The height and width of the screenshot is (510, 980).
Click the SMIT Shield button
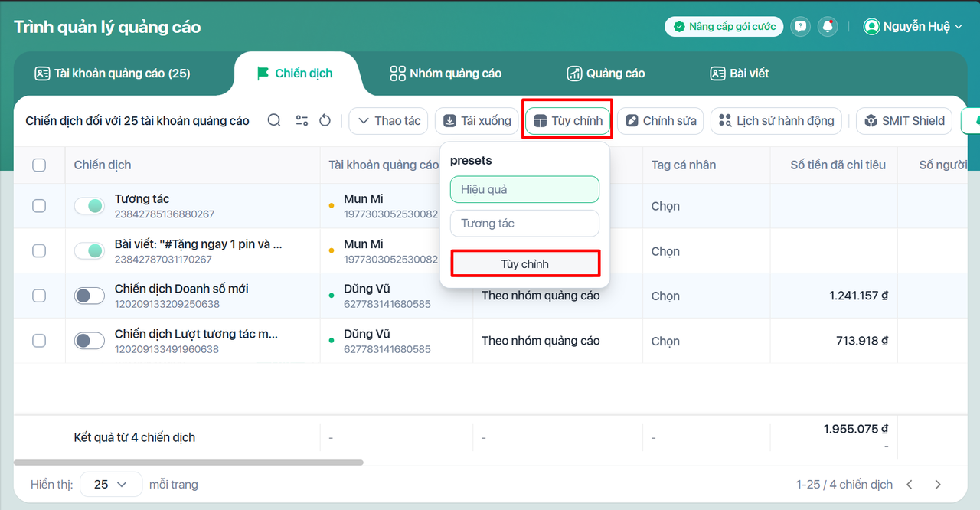[x=904, y=121]
